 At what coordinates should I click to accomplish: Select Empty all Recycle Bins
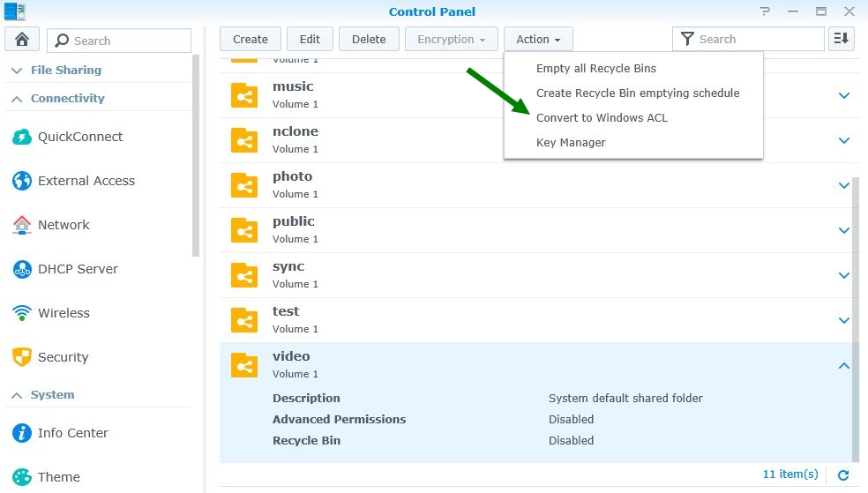pyautogui.click(x=596, y=68)
